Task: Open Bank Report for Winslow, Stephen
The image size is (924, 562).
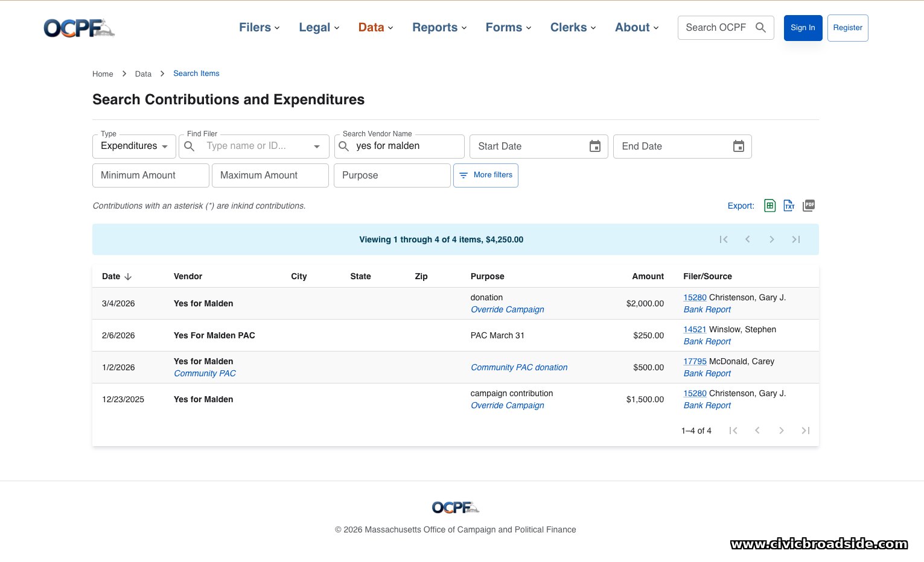Action: tap(707, 342)
